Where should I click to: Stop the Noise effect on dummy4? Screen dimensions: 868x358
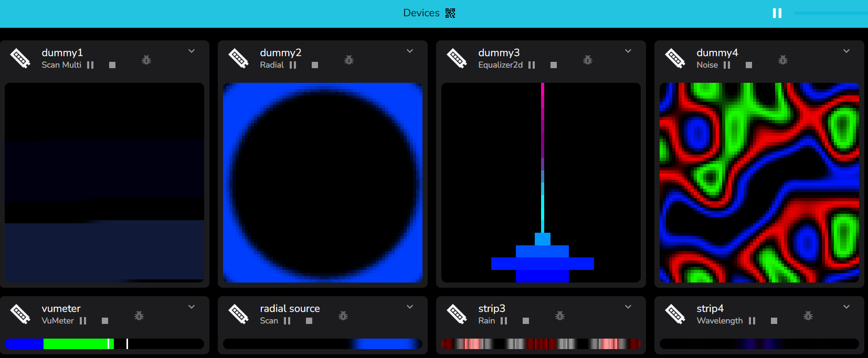pyautogui.click(x=749, y=65)
